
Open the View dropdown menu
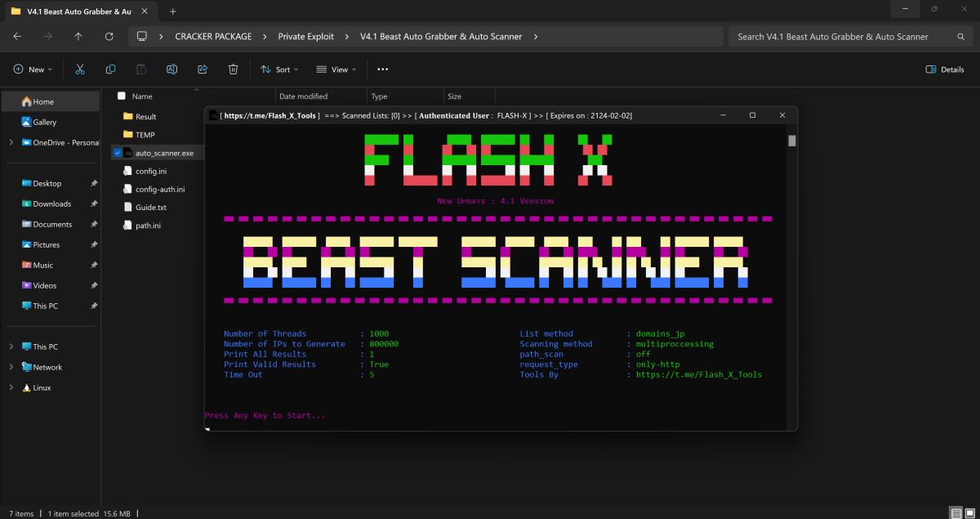(x=336, y=69)
